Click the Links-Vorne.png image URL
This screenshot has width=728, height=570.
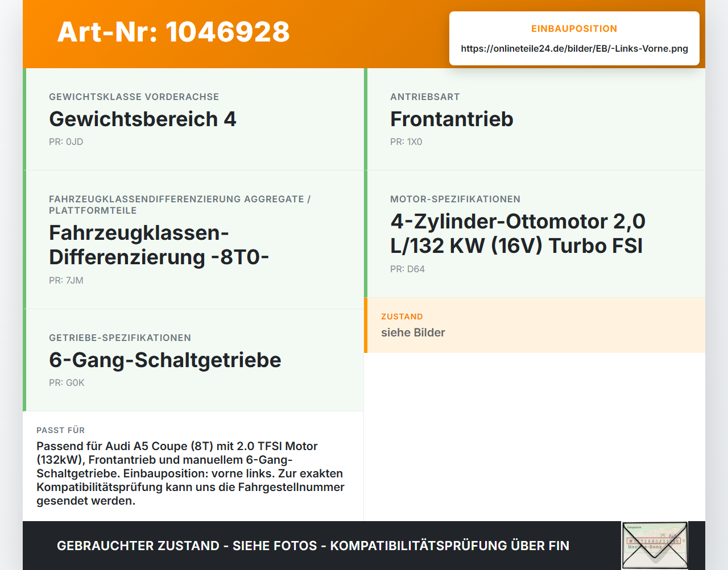click(574, 48)
